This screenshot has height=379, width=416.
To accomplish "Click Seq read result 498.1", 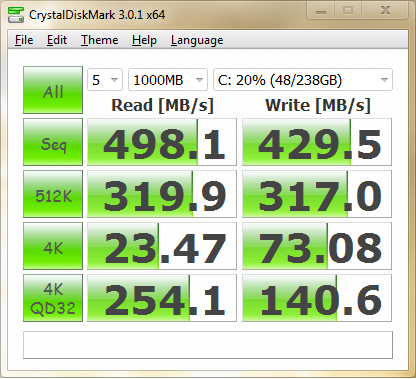I will [162, 142].
